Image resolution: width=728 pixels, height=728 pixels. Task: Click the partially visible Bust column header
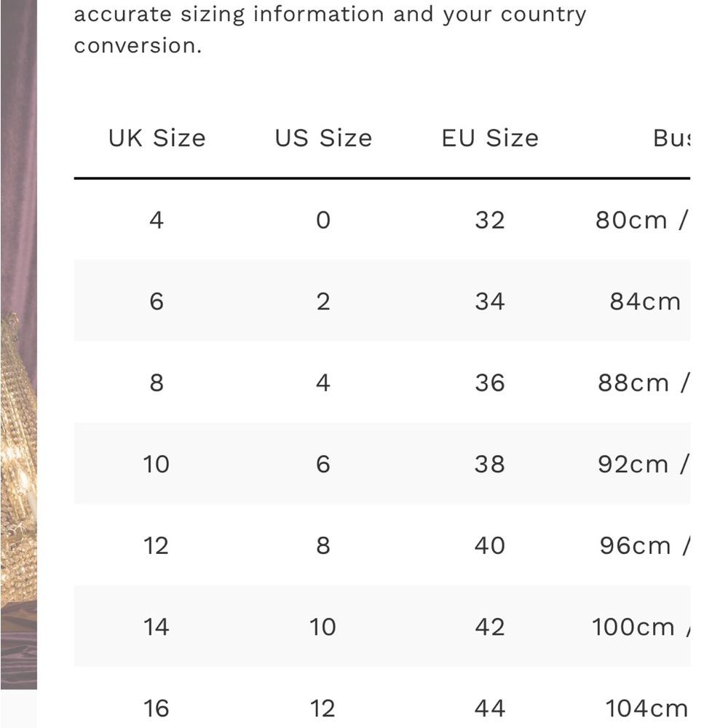[x=670, y=138]
